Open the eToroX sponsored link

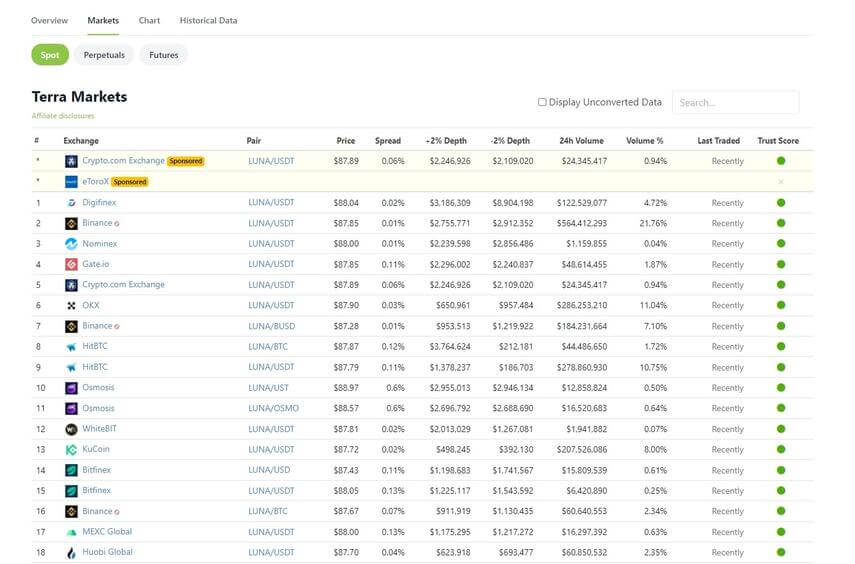(x=95, y=181)
